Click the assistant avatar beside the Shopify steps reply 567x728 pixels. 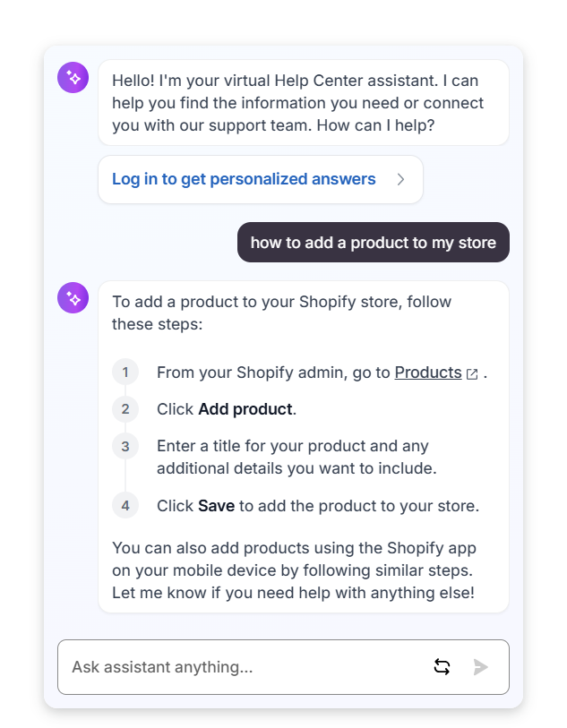[73, 298]
